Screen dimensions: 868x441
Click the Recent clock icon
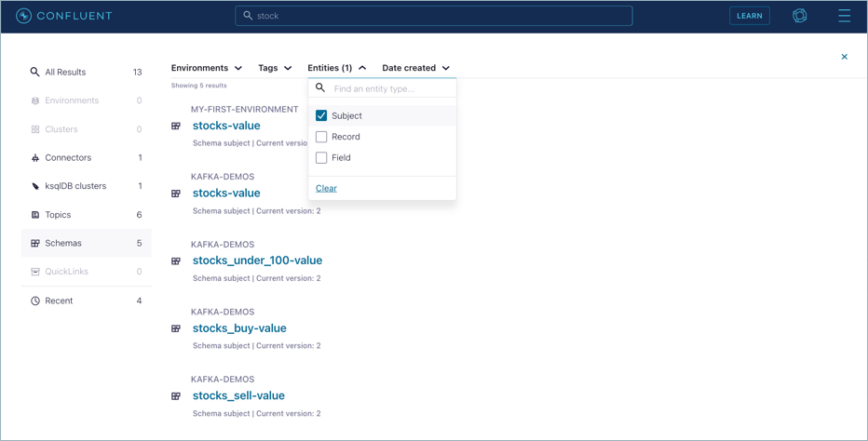35,301
